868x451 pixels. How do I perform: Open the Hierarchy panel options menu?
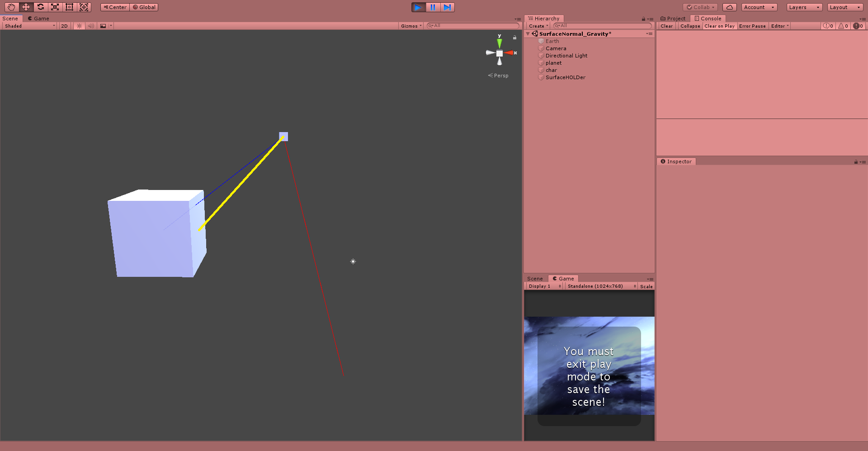pos(650,19)
